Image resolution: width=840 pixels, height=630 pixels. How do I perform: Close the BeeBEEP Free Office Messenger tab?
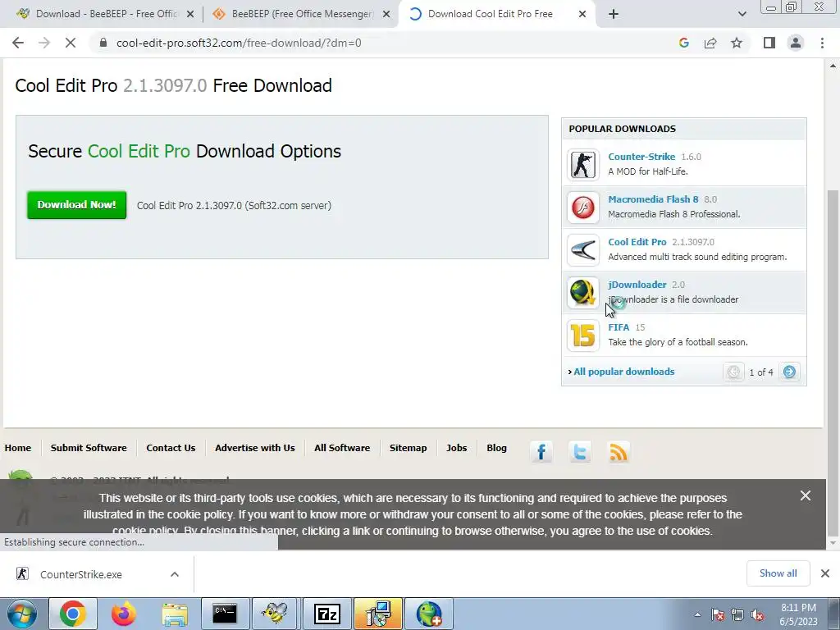click(386, 15)
